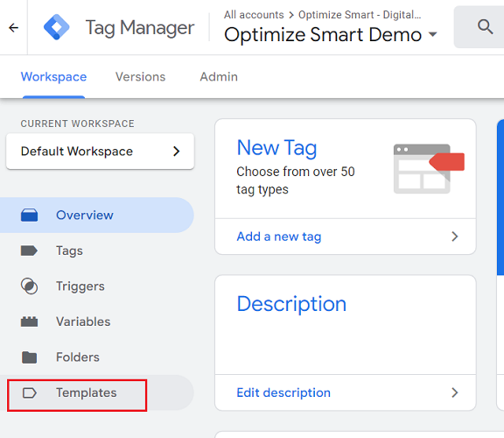
Task: Open the search magnifier icon
Action: tap(485, 26)
